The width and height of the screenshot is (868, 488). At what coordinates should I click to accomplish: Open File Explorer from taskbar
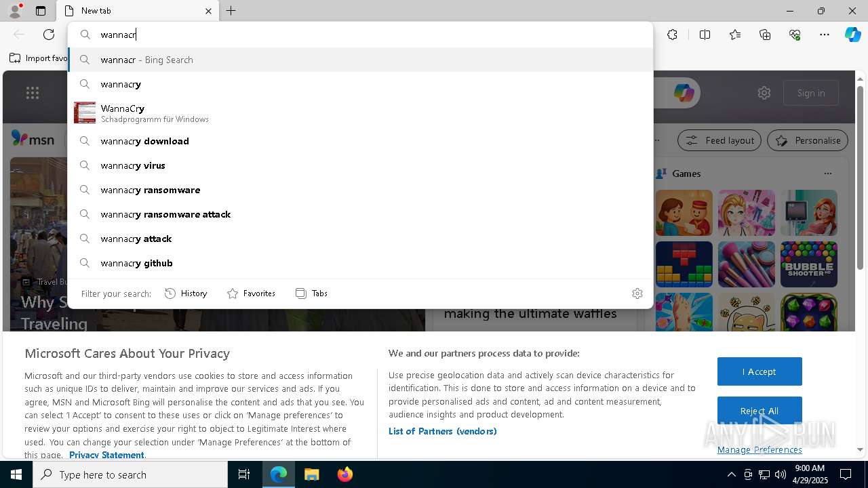(x=311, y=474)
